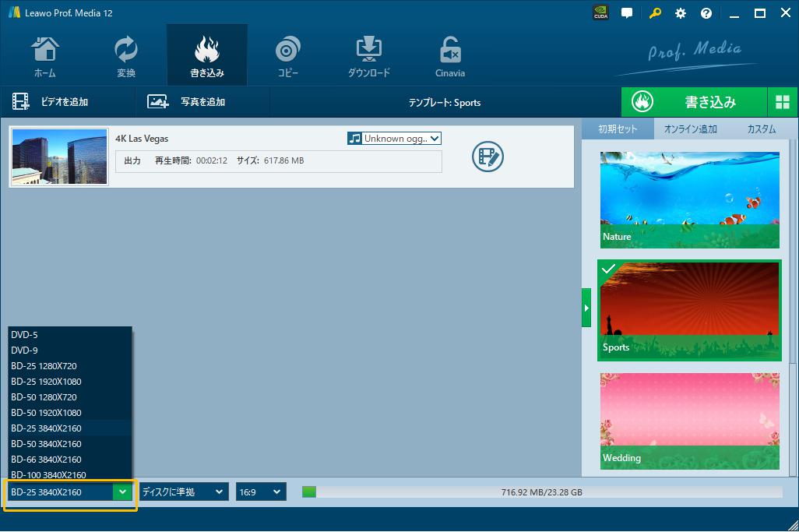
Task: Click the サイズ 617.86 MB text
Action: 270,160
